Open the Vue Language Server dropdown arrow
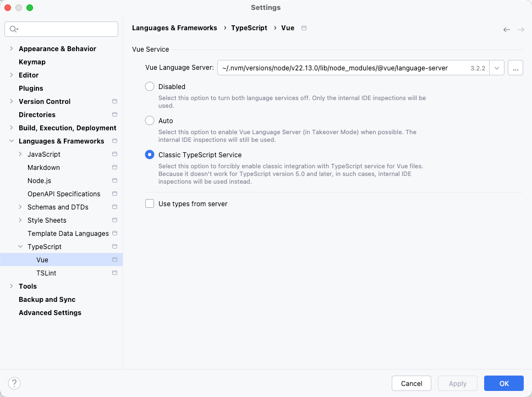Image resolution: width=532 pixels, height=397 pixels. click(x=496, y=68)
